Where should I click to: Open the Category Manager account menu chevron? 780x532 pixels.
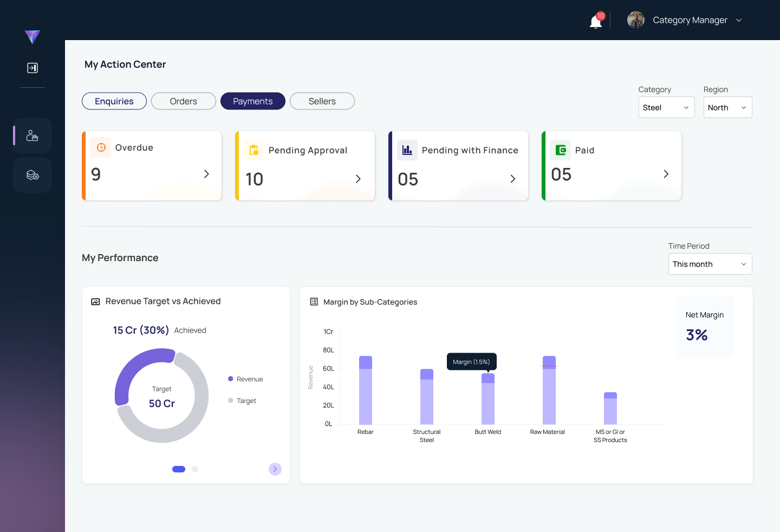739,21
